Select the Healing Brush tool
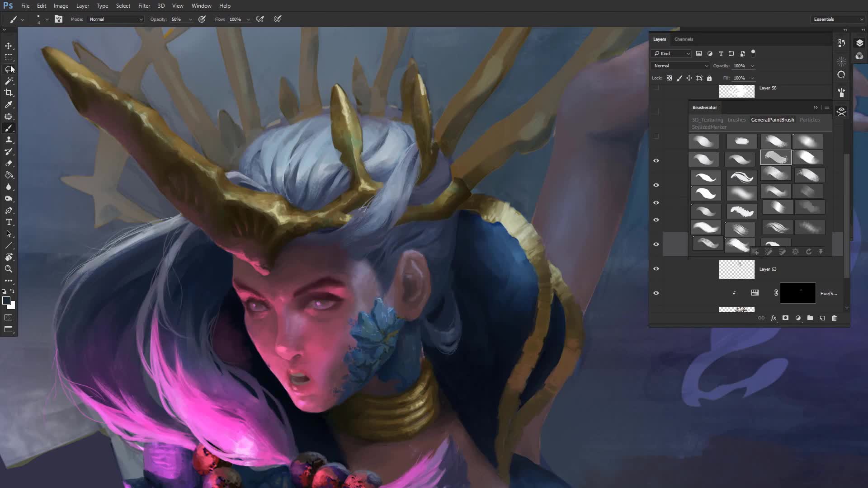Viewport: 868px width, 488px height. pos(9,116)
